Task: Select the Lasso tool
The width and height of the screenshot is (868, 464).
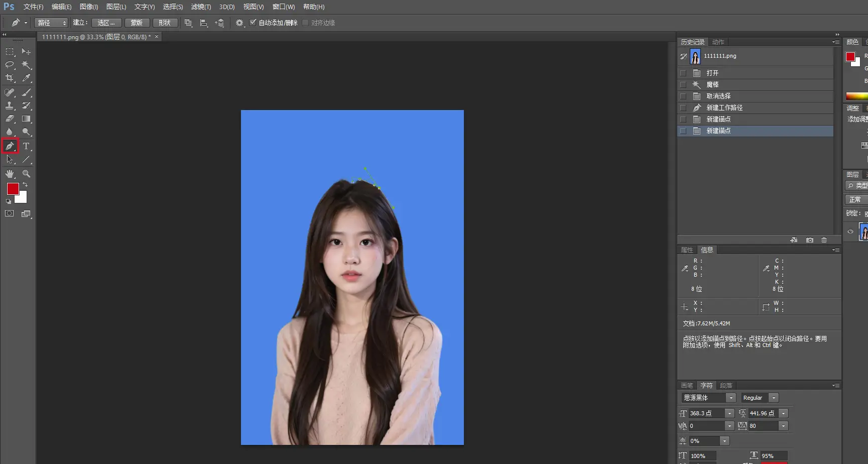Action: pyautogui.click(x=10, y=65)
